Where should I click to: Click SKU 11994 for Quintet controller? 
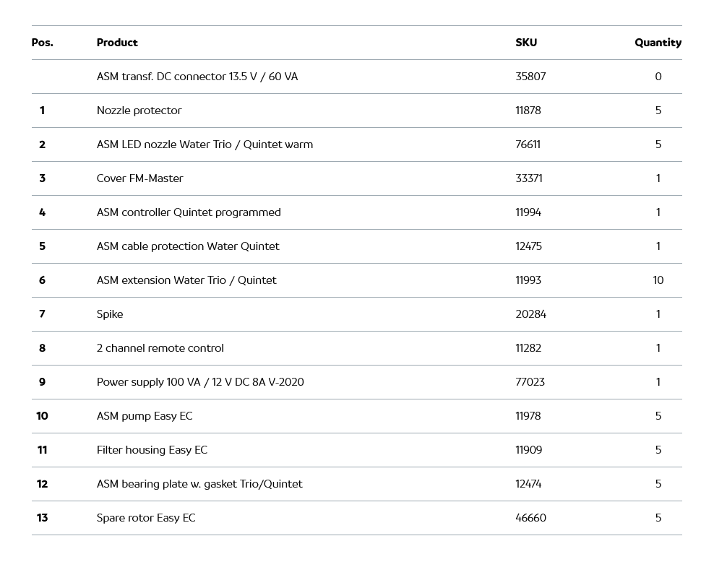tap(528, 212)
